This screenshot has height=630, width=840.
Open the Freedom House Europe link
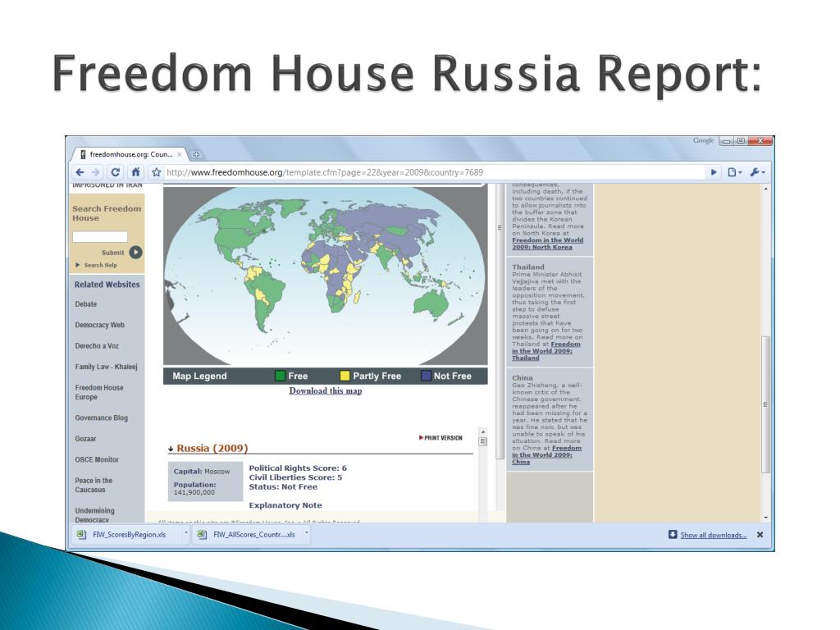99,392
